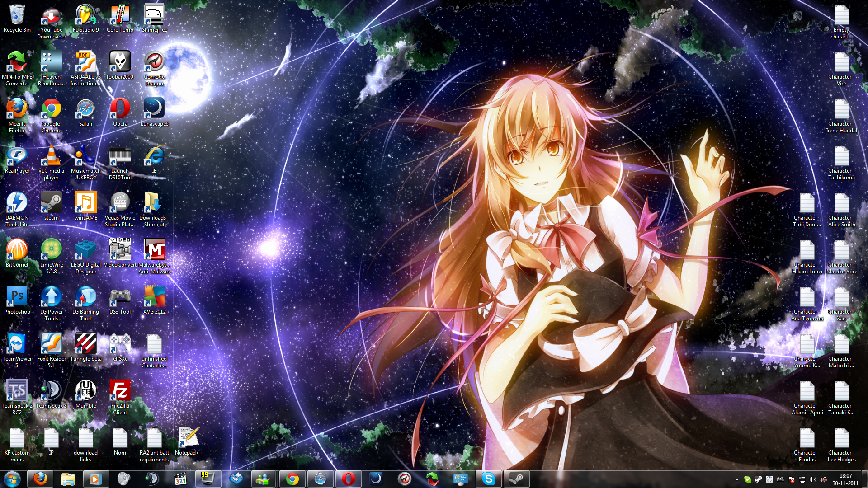This screenshot has width=868, height=488.
Task: Expand hidden system tray icons arrow
Action: point(736,479)
